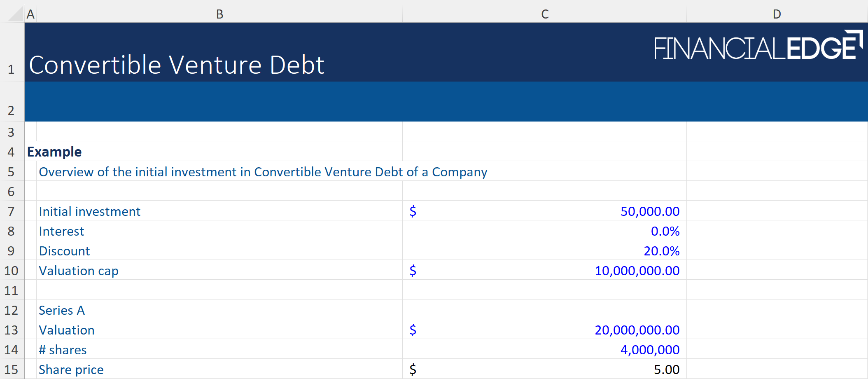Select column B header
The height and width of the screenshot is (379, 868).
pos(219,14)
